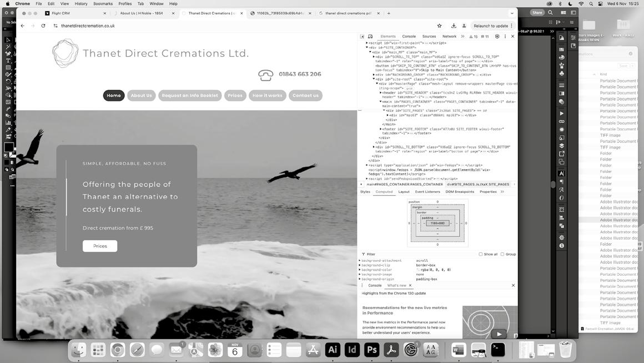The image size is (644, 363).
Task: Click the rgba(0, 0, 0, 0) color swatch
Action: 418,270
